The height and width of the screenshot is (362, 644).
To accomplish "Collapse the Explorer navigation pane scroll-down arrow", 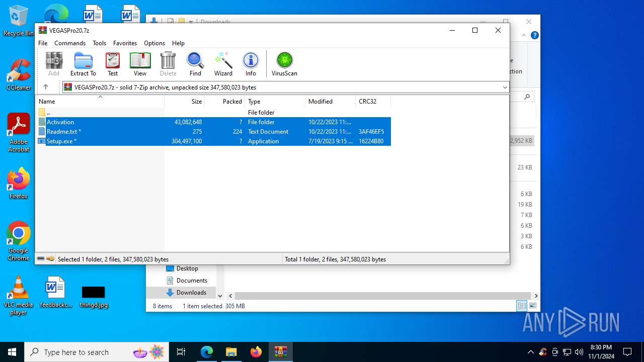I will point(220,296).
